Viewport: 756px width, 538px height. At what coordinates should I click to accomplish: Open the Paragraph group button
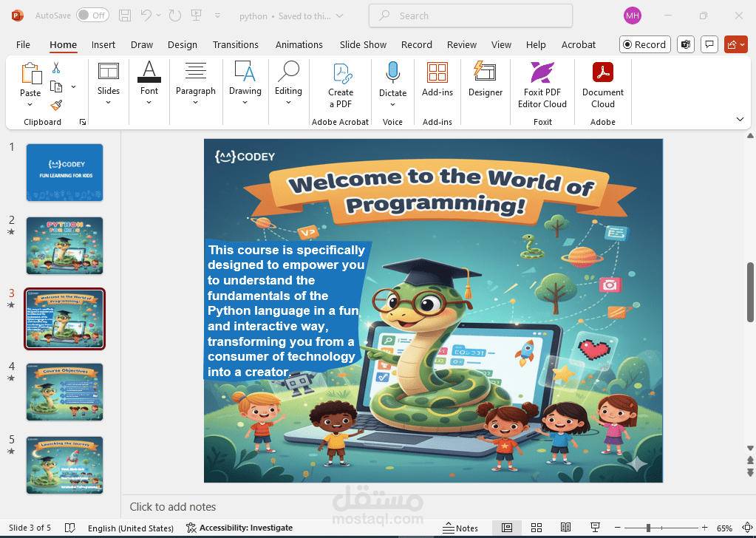pos(195,83)
